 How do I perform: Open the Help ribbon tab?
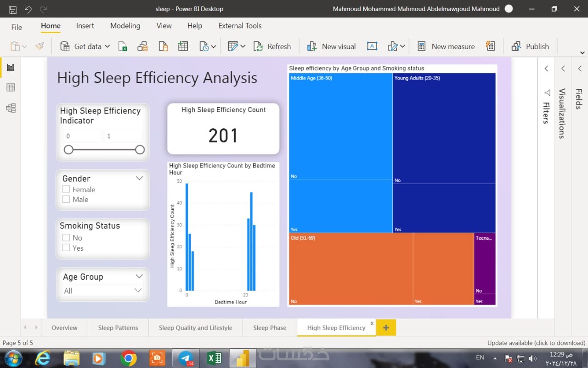click(195, 26)
